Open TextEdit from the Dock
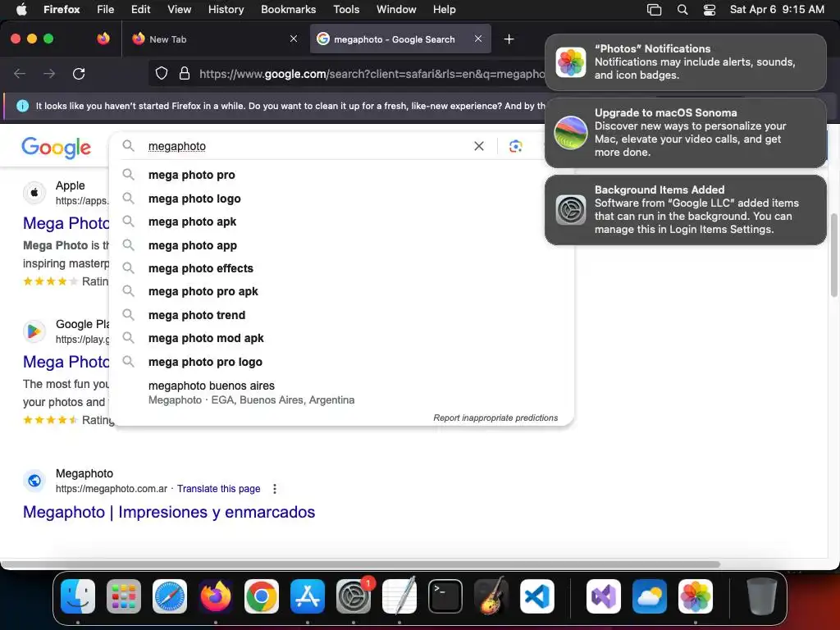Screen dimensions: 840x630 click(x=399, y=596)
